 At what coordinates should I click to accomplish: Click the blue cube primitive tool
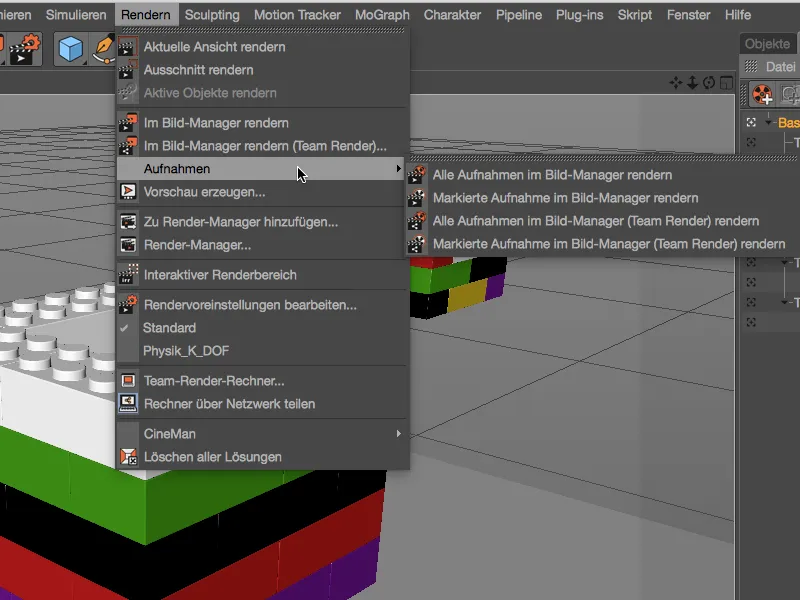click(70, 49)
